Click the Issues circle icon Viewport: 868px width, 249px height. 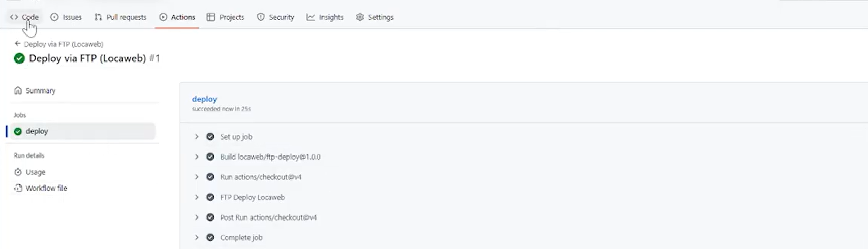[x=54, y=17]
